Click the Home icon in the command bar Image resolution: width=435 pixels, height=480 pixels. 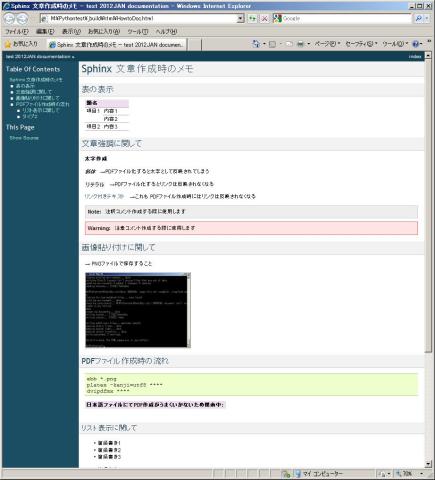pyautogui.click(x=256, y=44)
